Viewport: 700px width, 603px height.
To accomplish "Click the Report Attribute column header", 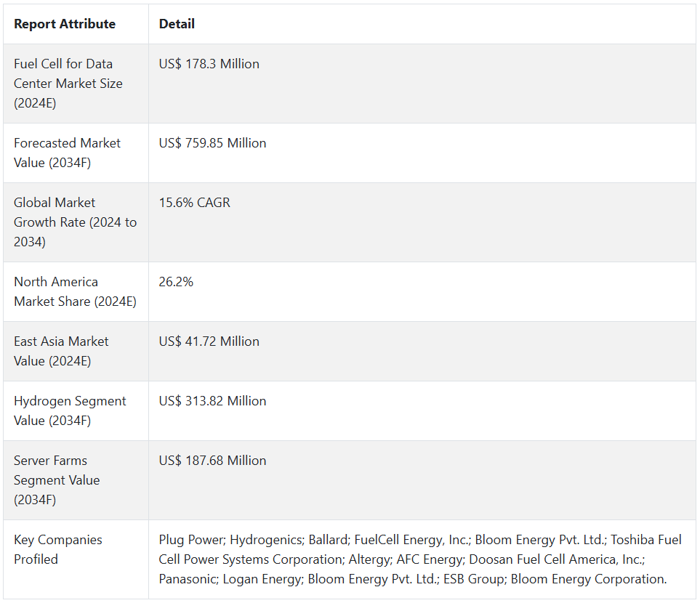I will 65,24.
